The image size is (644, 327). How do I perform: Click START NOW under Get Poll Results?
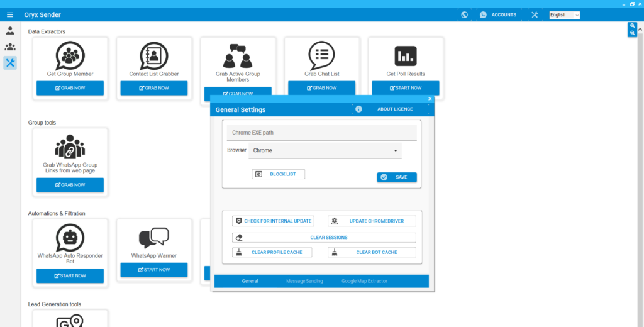point(406,88)
